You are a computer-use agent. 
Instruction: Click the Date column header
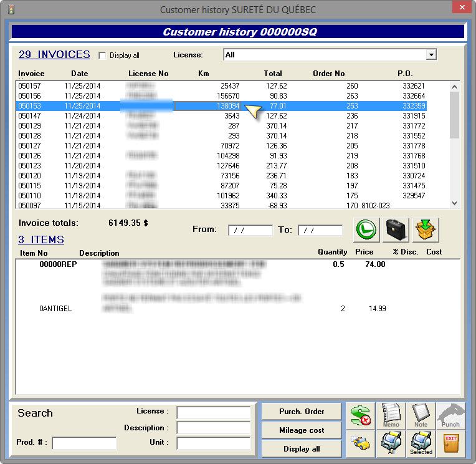pyautogui.click(x=80, y=74)
